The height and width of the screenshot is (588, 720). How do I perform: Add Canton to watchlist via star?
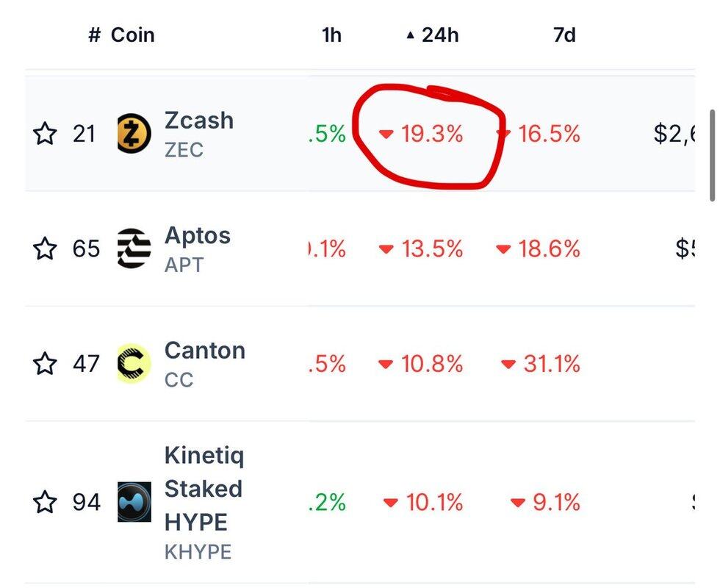tap(45, 363)
